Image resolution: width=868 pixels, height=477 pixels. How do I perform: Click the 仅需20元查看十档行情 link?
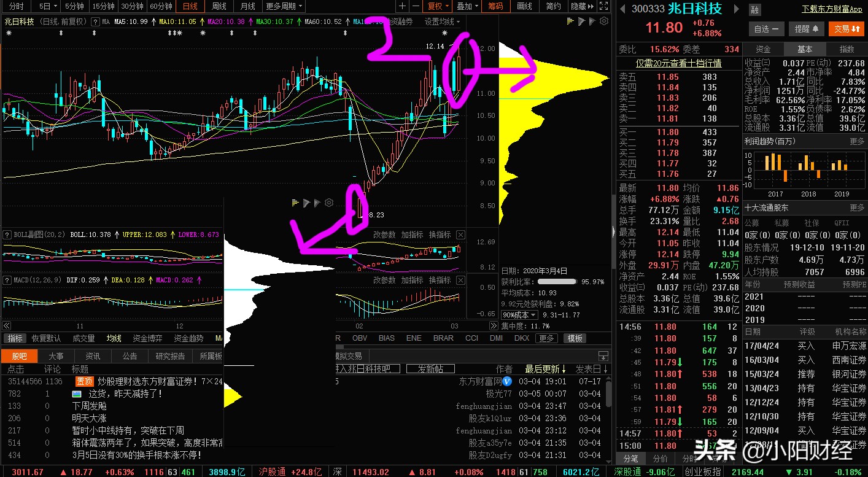[678, 63]
